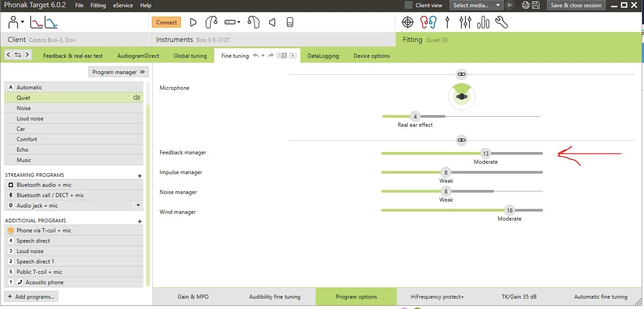Viewport: 644px width, 309px height.
Task: Click the printer icon
Action: click(525, 5)
